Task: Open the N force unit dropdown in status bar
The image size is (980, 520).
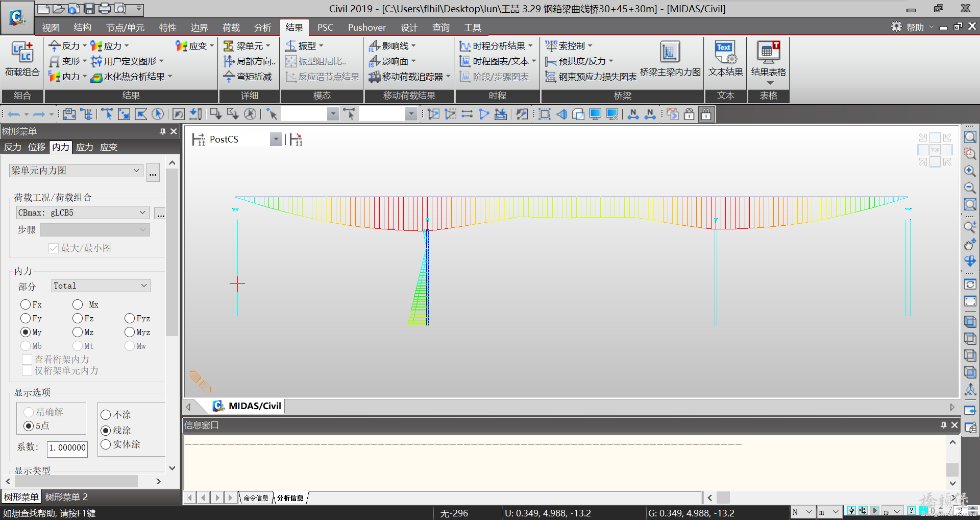Action: [803, 512]
